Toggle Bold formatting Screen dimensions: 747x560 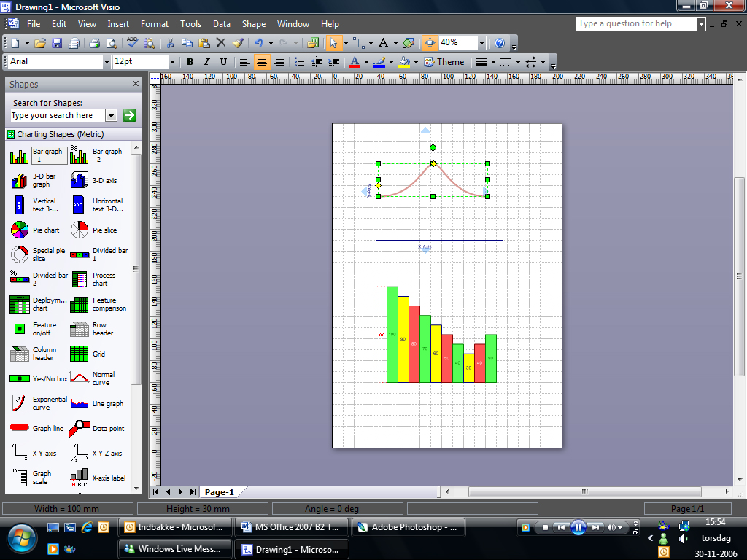pos(190,62)
